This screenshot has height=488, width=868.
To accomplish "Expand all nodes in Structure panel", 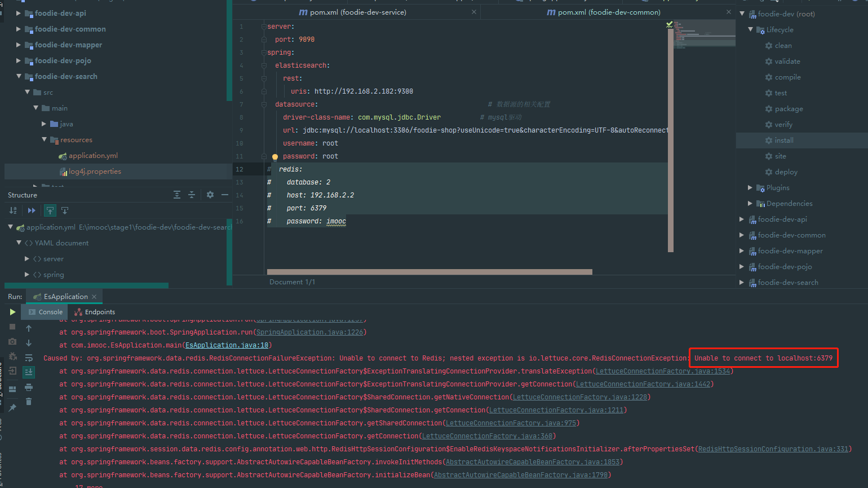I will click(177, 195).
